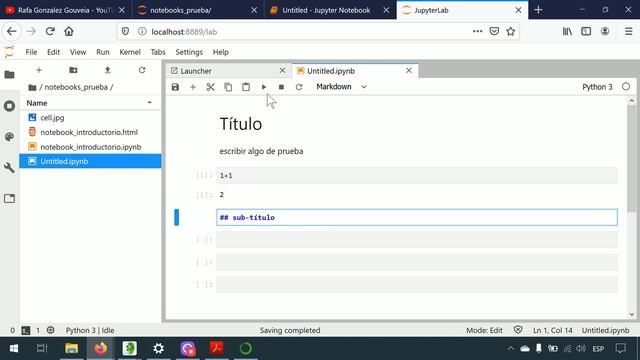The width and height of the screenshot is (640, 360).
Task: Open a new browser tab
Action: pos(538,10)
